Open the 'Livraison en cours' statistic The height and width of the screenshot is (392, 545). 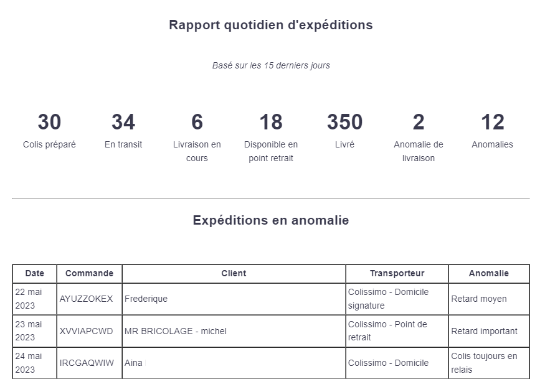(x=197, y=122)
